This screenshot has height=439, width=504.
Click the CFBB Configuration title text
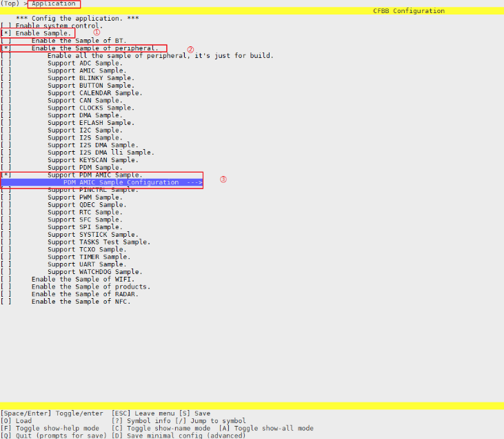pos(409,11)
